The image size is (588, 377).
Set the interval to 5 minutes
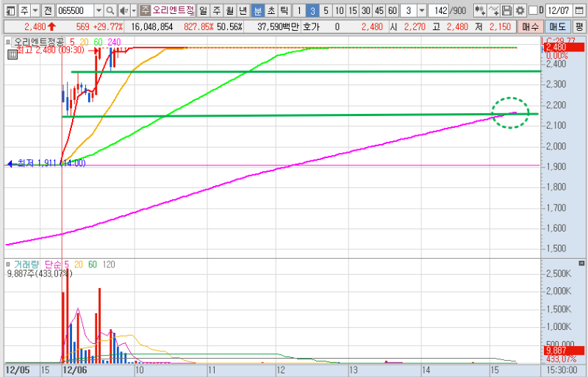click(326, 10)
